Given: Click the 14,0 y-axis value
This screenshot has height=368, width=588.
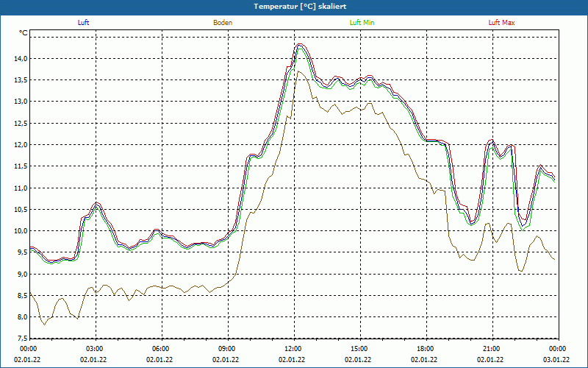Looking at the screenshot, I should point(21,59).
